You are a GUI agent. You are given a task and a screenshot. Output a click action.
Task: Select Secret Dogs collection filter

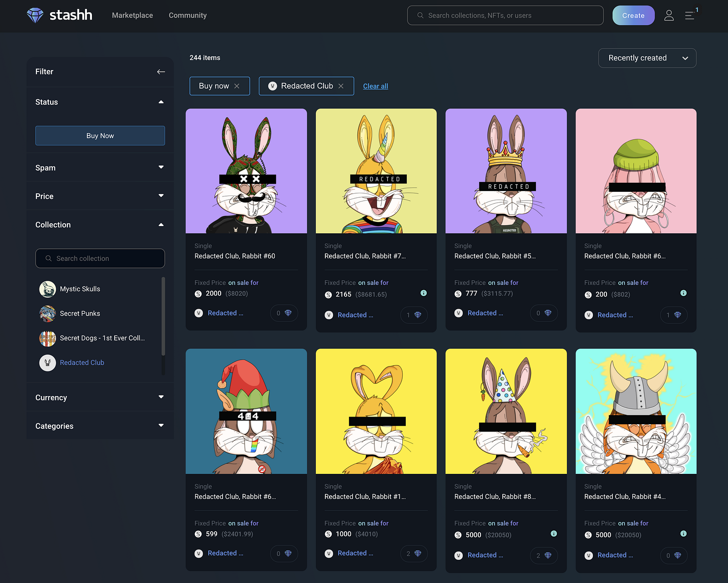point(102,338)
